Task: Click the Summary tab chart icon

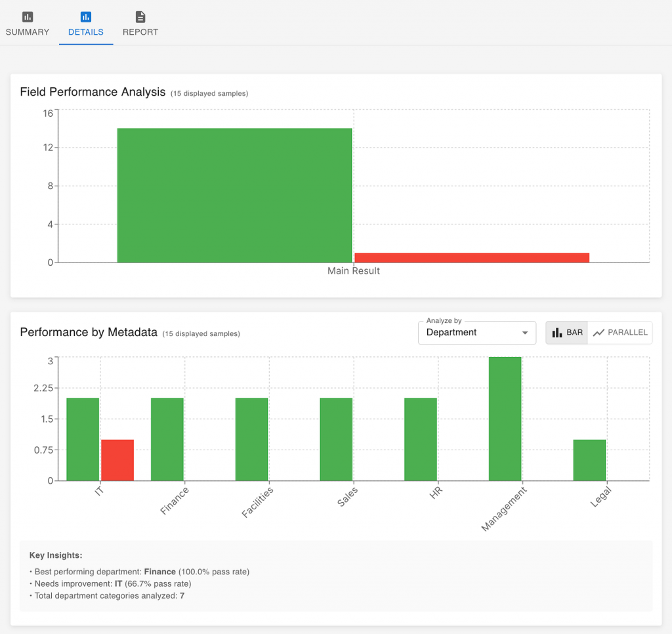Action: coord(28,16)
